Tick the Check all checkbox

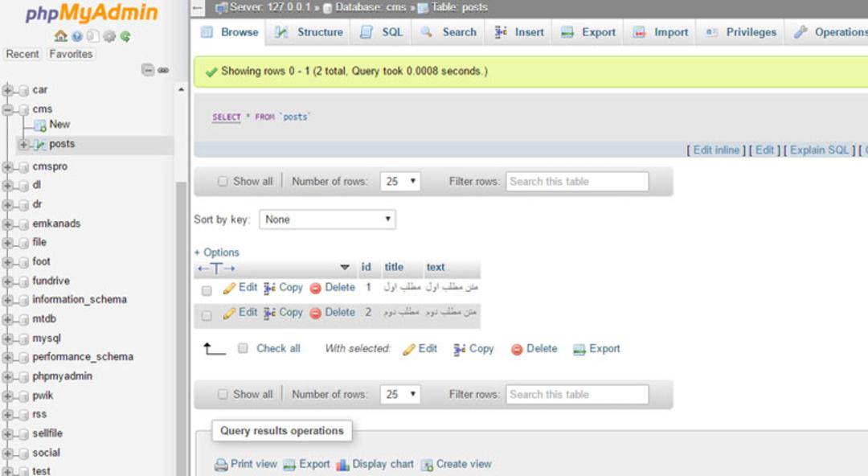pyautogui.click(x=243, y=348)
